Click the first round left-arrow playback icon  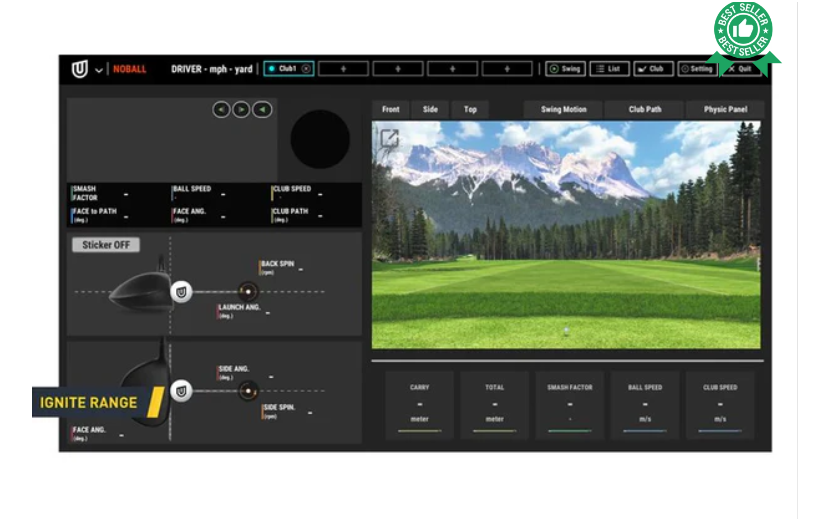tap(222, 109)
